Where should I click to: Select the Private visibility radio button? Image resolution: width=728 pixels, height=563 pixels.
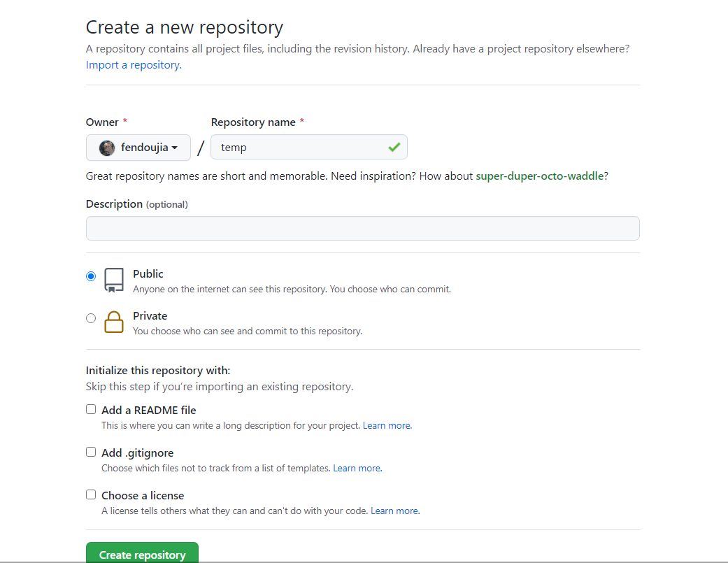click(x=91, y=318)
